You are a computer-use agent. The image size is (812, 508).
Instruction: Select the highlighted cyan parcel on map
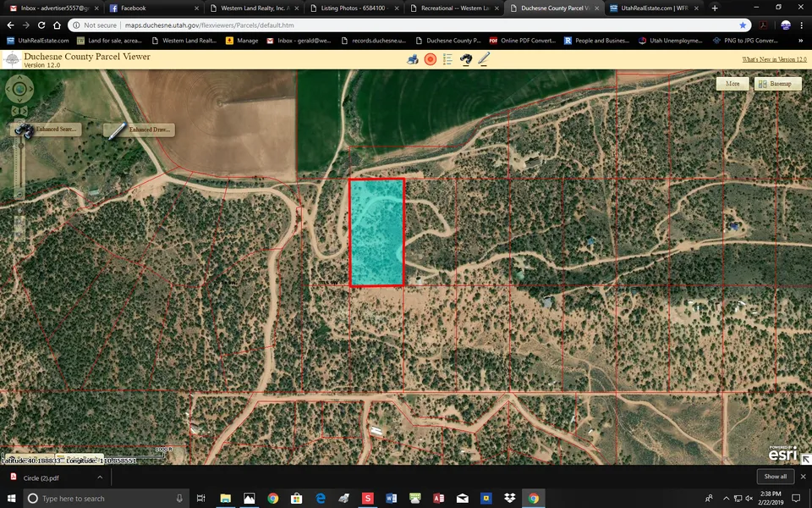pos(376,233)
